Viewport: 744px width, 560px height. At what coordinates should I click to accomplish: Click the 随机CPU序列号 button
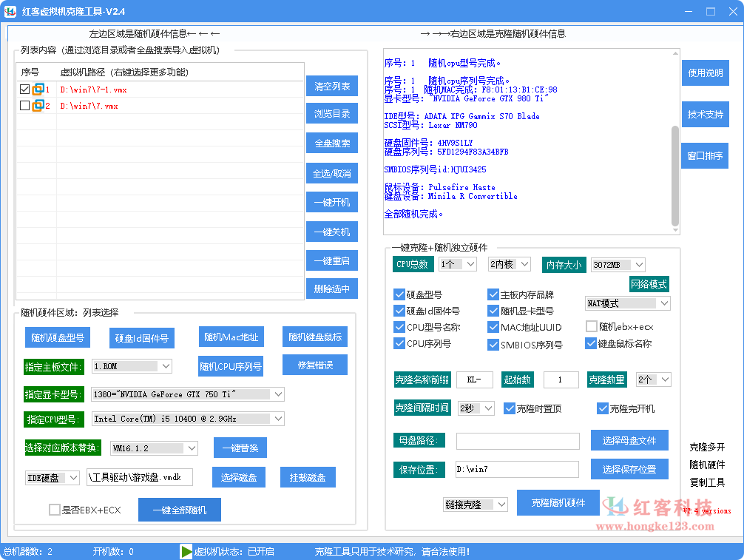coord(231,366)
